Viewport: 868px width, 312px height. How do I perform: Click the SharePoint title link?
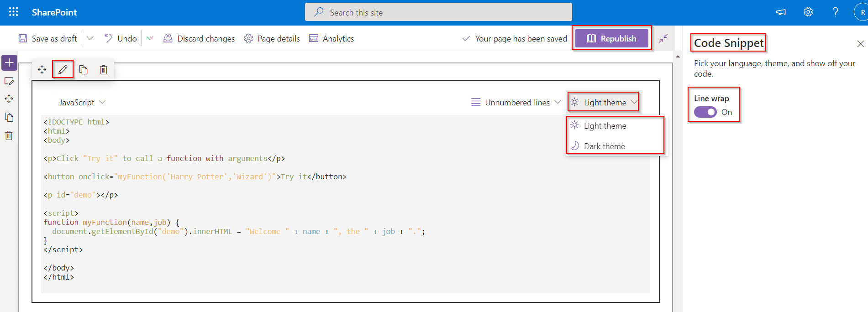[x=54, y=12]
